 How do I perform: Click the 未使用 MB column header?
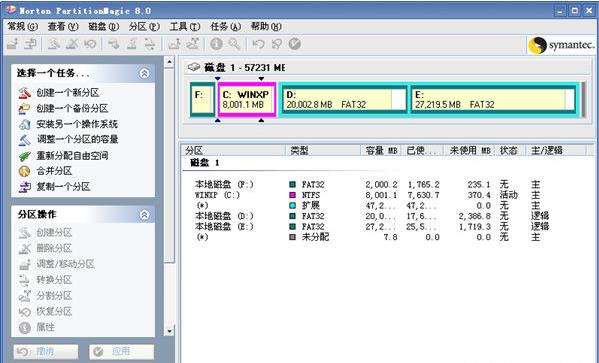[x=469, y=151]
